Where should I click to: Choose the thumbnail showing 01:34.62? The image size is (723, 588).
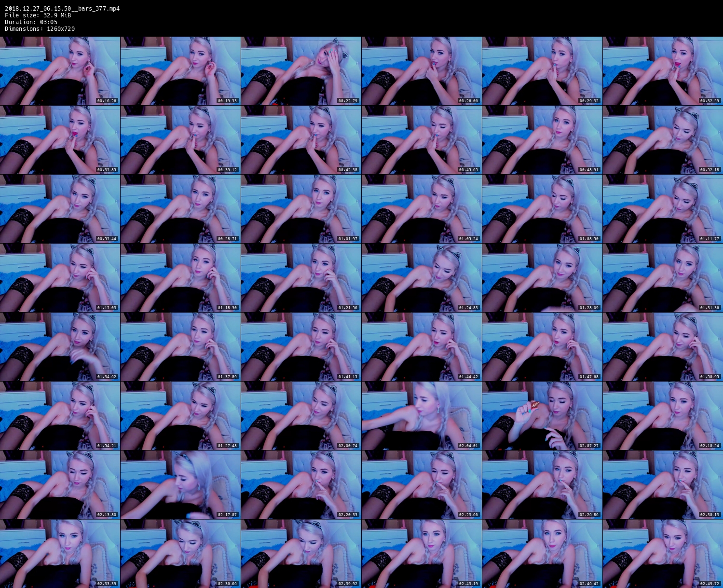click(x=60, y=347)
